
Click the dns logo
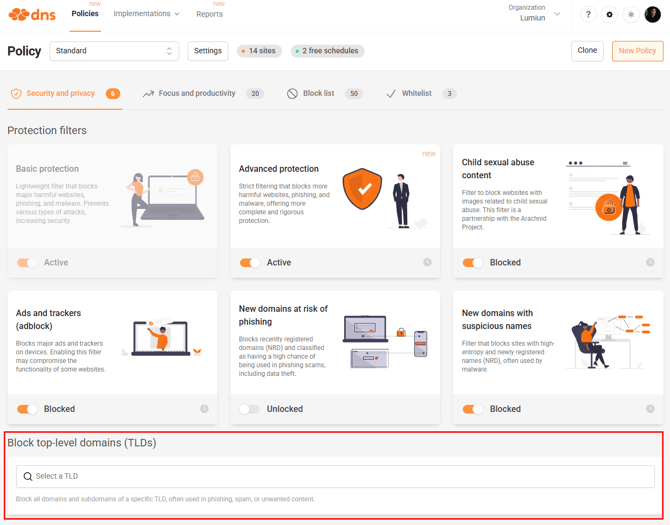tap(32, 15)
